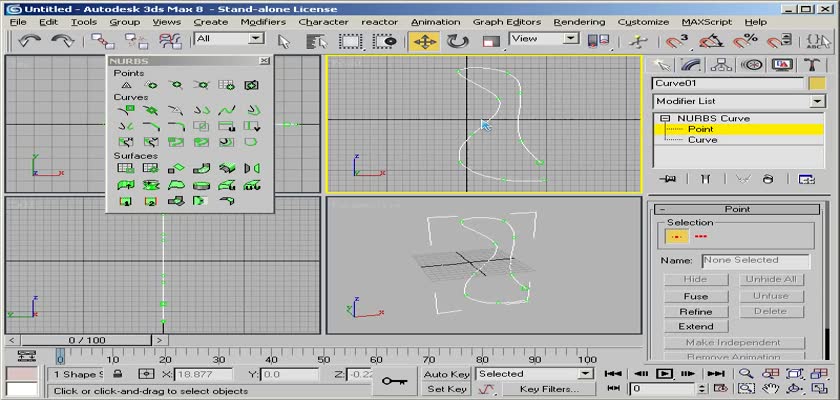
Task: Open the Mini Curve Editor icon
Action: [27, 356]
